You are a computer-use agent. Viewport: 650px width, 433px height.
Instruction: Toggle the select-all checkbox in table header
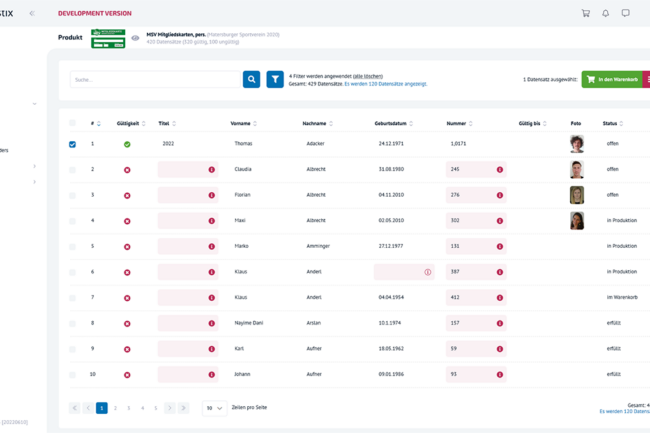pyautogui.click(x=72, y=123)
